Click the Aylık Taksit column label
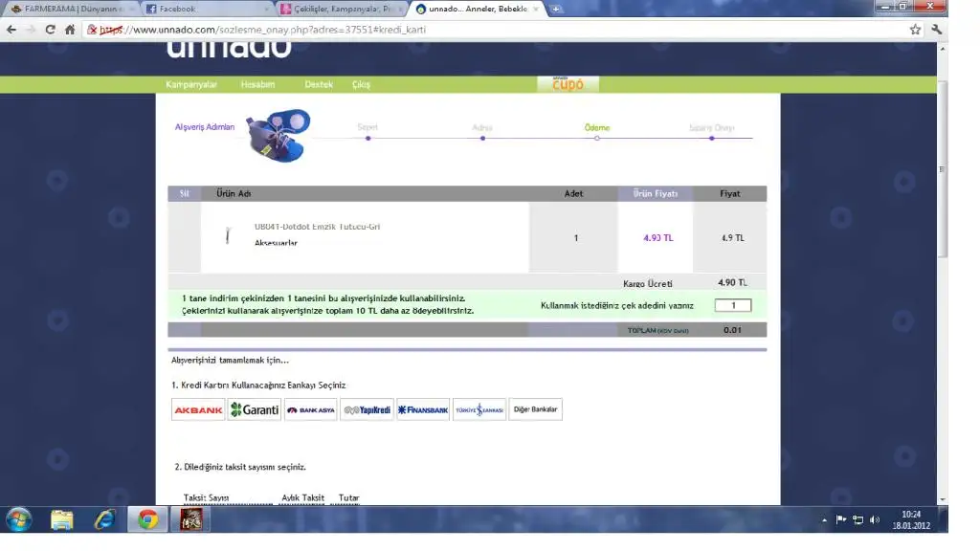Screen dimensions: 980x551 point(302,497)
